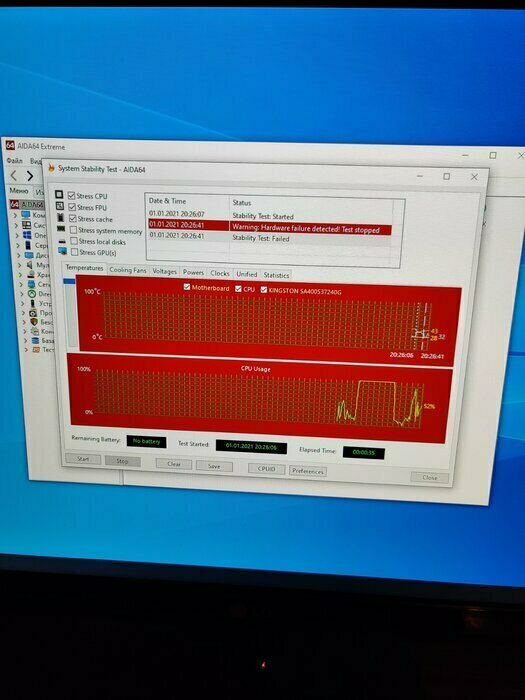The image size is (525, 700).
Task: Switch to the Cooling Fans tab
Action: [x=128, y=270]
